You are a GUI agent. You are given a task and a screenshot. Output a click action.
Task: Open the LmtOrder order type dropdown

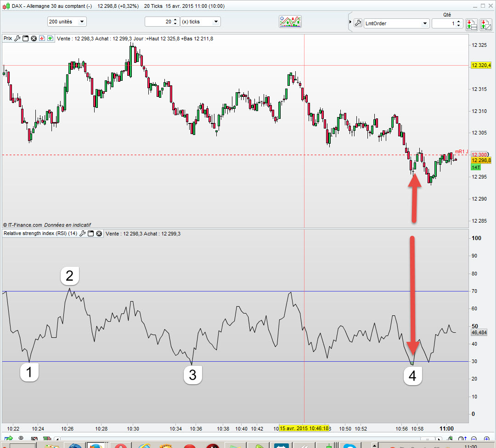[x=396, y=23]
